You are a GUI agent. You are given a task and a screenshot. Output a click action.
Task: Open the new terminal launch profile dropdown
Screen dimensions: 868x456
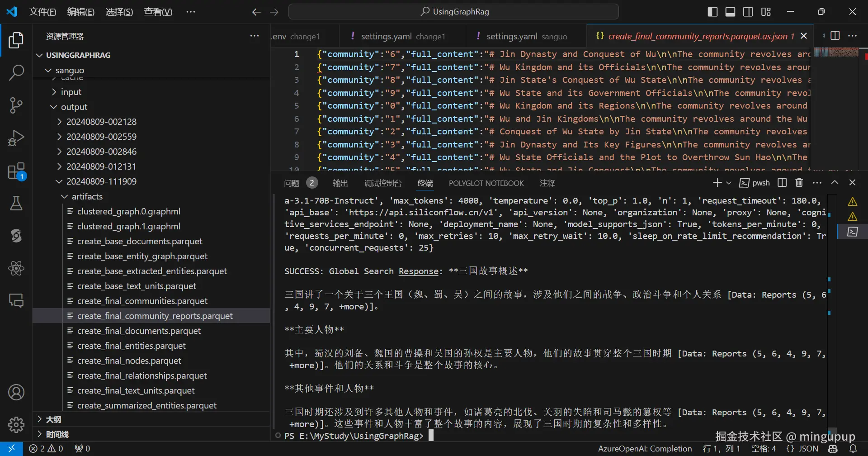(x=728, y=183)
